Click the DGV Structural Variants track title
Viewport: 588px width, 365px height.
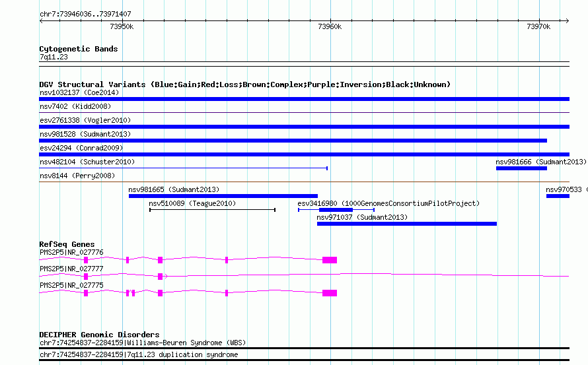(x=245, y=84)
